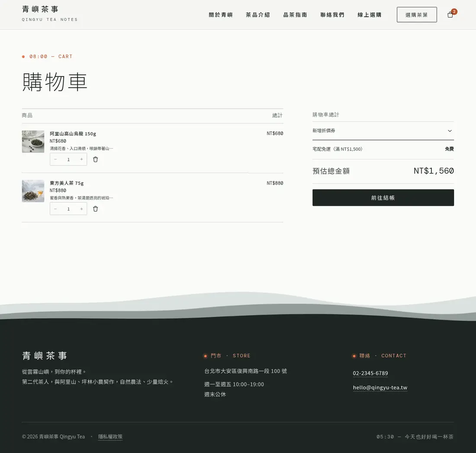The height and width of the screenshot is (453, 476).
Task: Remove 東方美人茶 75g using trash icon
Action: click(x=95, y=209)
